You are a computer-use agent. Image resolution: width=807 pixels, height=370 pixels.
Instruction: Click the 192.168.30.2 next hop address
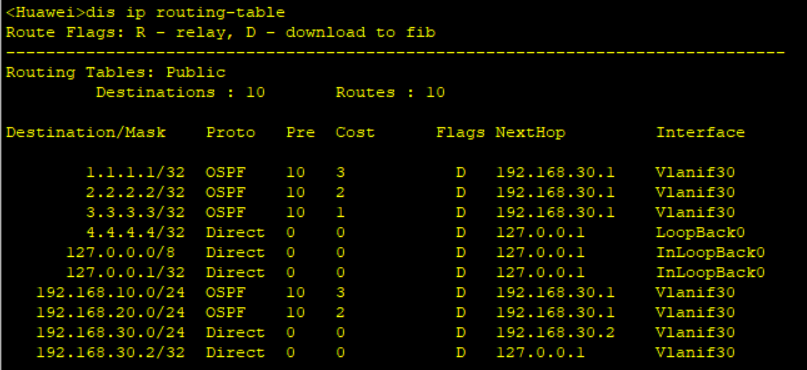(555, 333)
